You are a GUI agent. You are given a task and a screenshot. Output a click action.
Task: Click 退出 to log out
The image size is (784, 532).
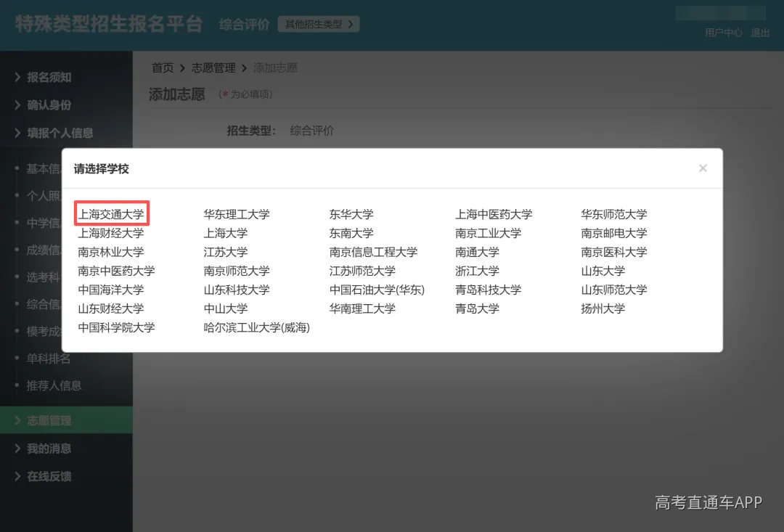point(760,33)
